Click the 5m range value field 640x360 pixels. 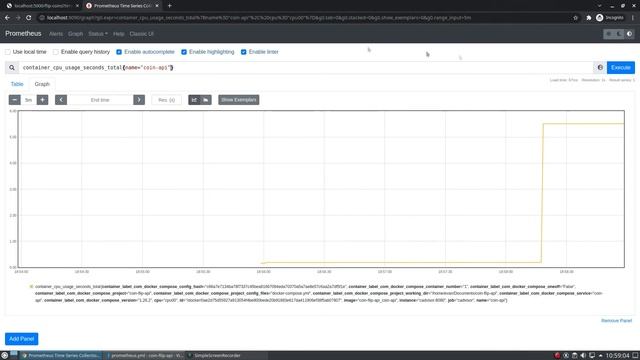(28, 100)
